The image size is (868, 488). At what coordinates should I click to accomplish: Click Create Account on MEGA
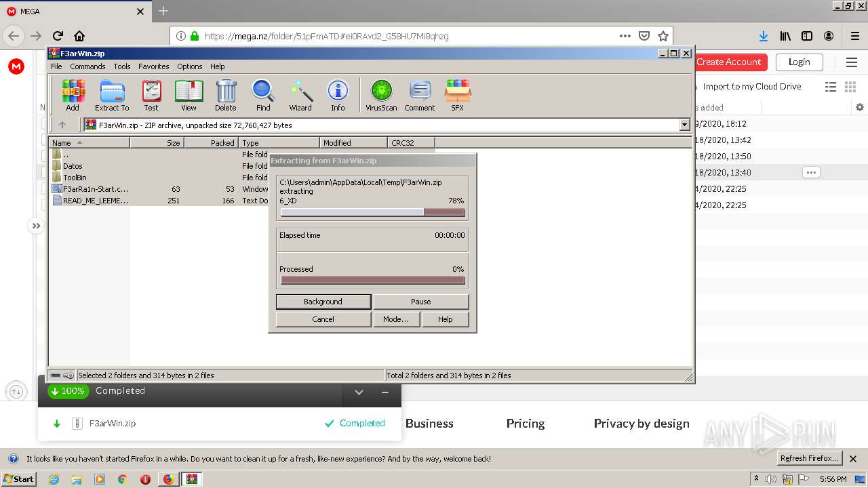coord(730,62)
